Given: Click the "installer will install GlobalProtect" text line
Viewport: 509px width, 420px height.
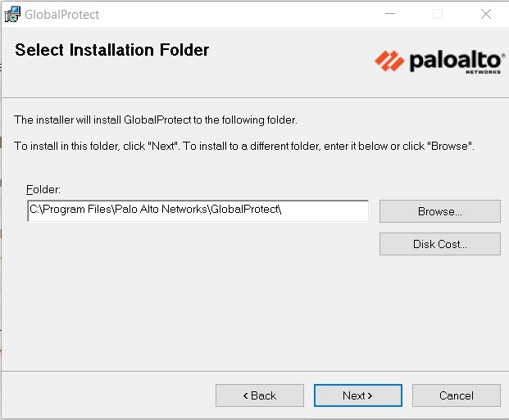Looking at the screenshot, I should (156, 120).
